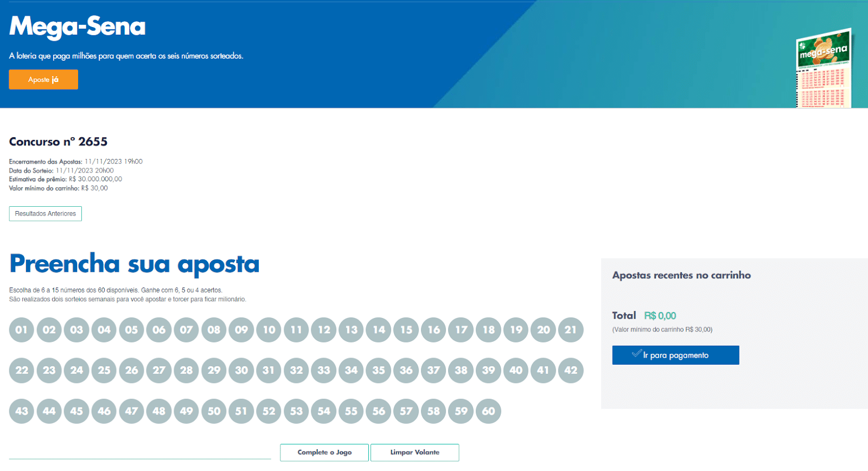The height and width of the screenshot is (471, 868).
Task: Pick number 45
Action: click(76, 411)
